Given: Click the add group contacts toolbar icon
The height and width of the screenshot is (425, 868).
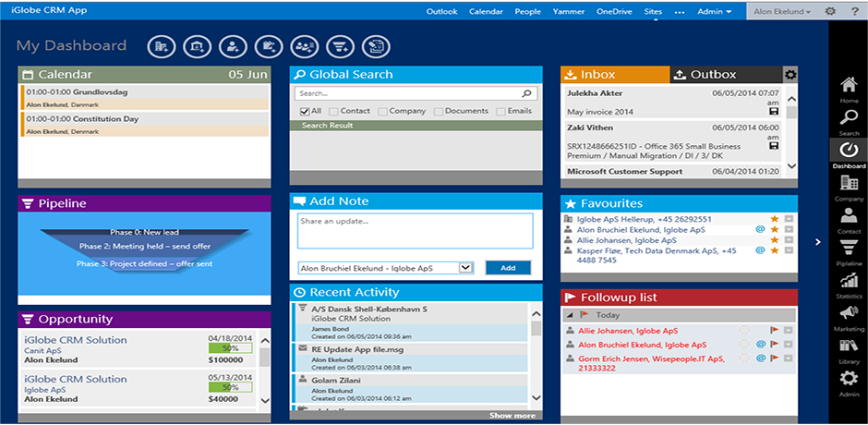Looking at the screenshot, I should (x=305, y=47).
